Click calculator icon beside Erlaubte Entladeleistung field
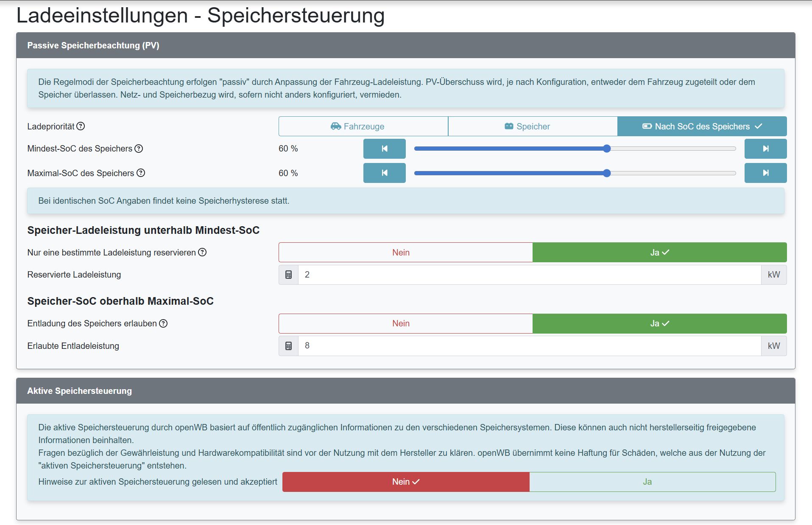 point(289,346)
